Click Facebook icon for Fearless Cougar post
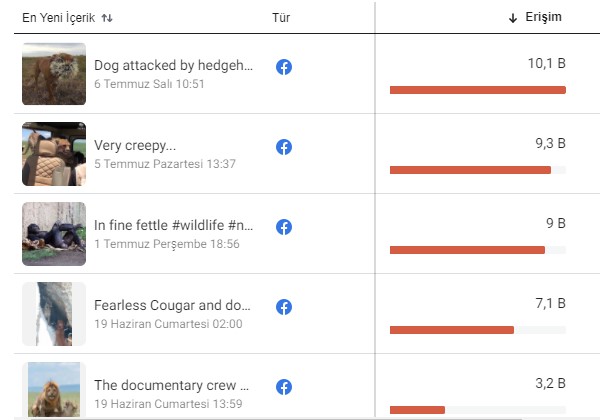Image resolution: width=600 pixels, height=420 pixels. point(284,307)
